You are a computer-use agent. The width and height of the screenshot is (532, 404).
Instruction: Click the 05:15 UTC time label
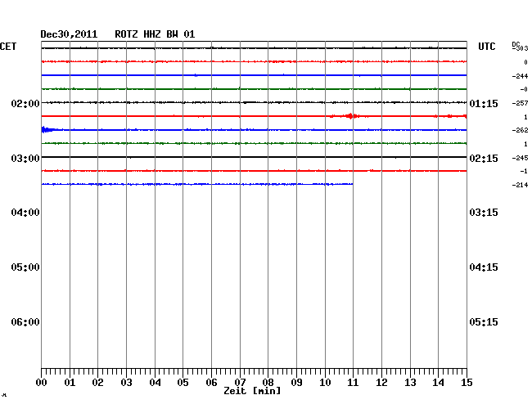484,322
